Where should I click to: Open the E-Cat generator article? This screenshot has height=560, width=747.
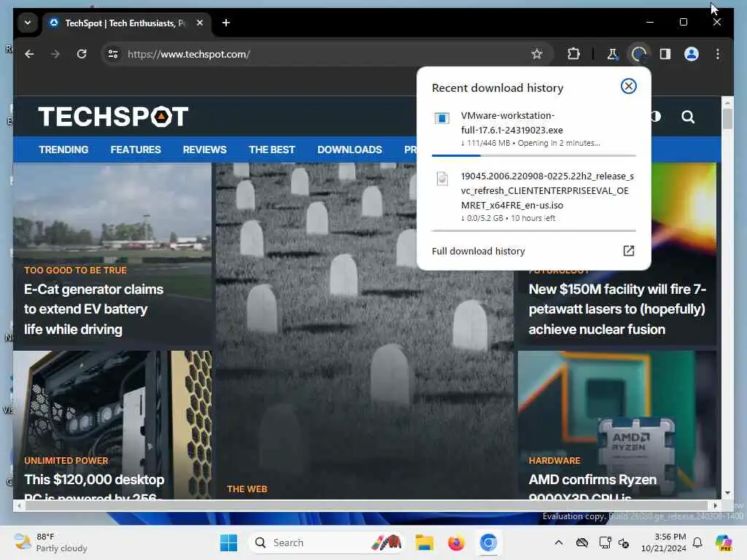pyautogui.click(x=94, y=309)
